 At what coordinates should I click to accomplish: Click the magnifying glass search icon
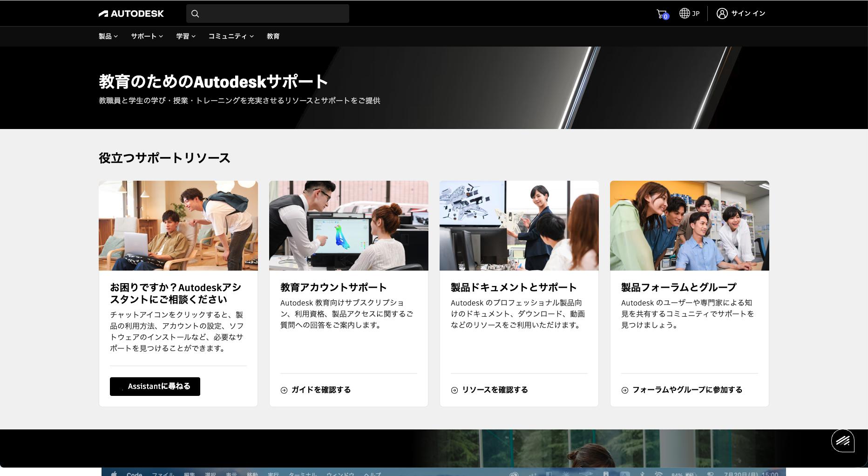[195, 14]
